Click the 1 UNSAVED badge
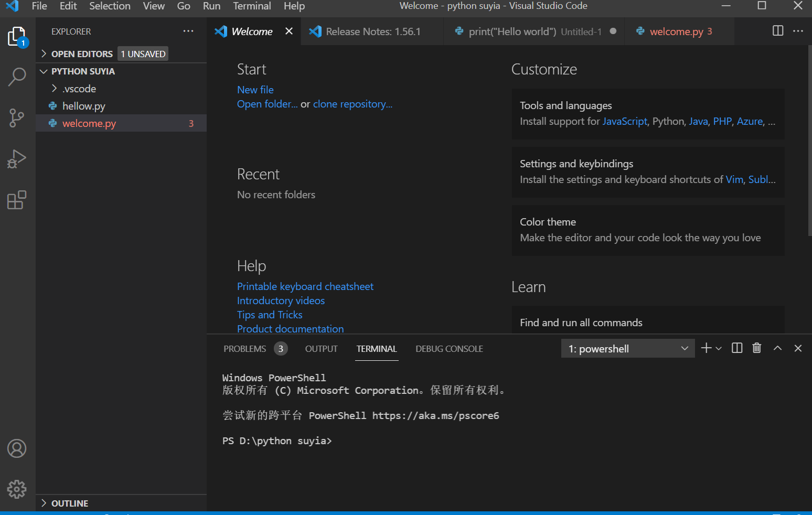The height and width of the screenshot is (515, 812). click(143, 54)
